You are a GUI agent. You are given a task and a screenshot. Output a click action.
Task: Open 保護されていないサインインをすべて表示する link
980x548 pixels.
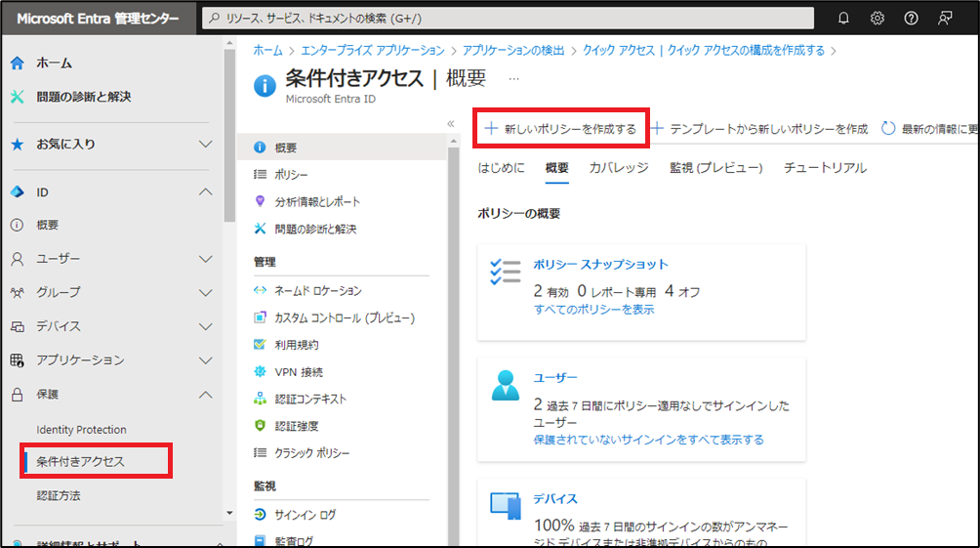point(649,440)
